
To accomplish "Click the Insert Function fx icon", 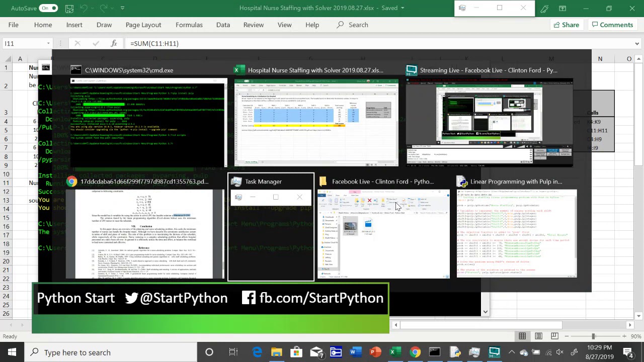I will (x=114, y=43).
